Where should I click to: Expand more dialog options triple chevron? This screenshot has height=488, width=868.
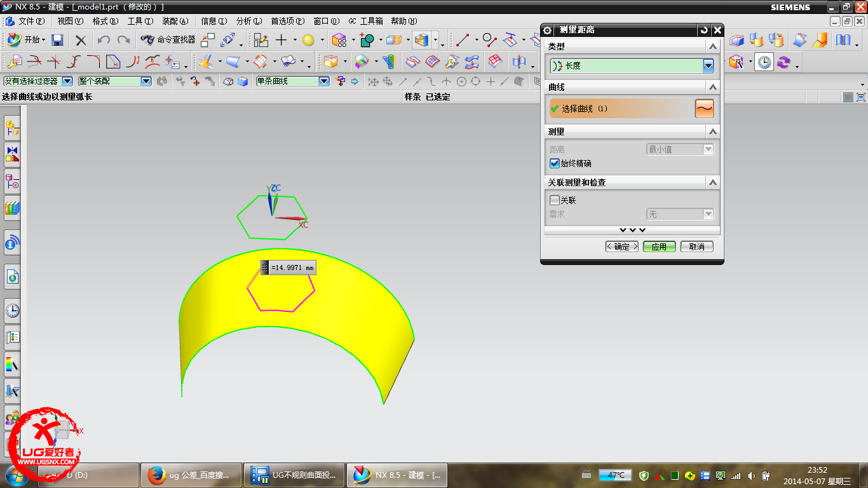pyautogui.click(x=632, y=230)
